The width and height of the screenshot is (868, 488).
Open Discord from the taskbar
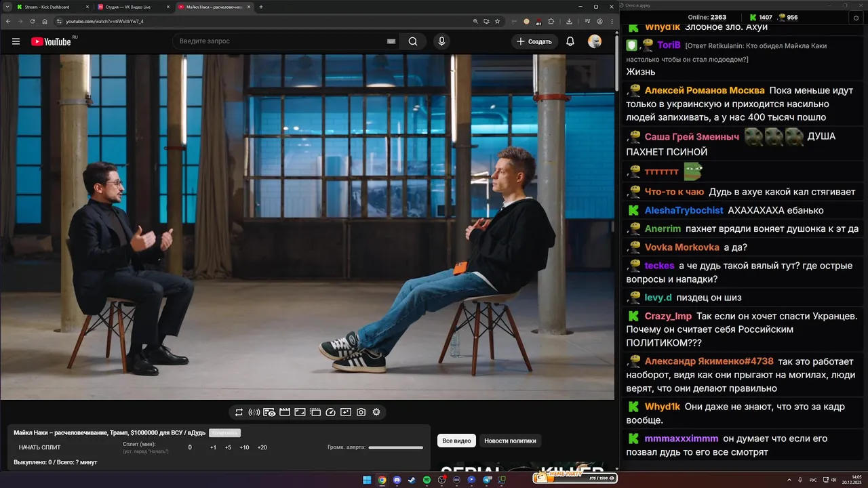click(397, 480)
